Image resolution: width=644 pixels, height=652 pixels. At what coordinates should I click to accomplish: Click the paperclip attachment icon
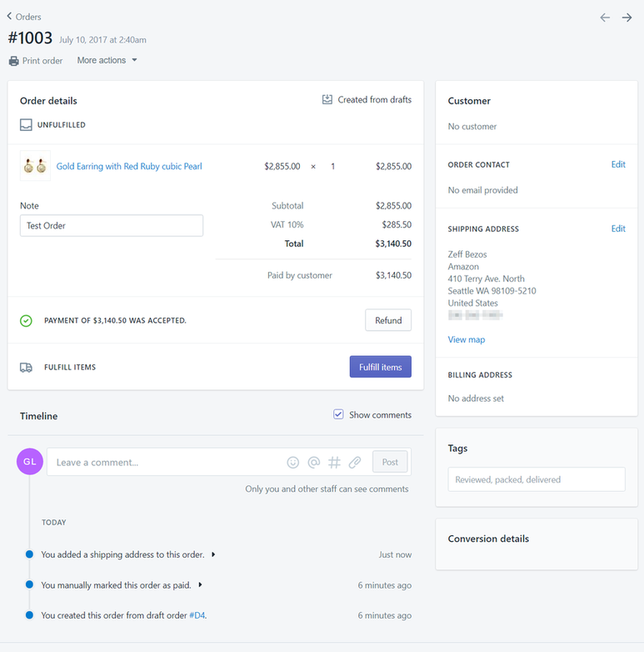pos(355,462)
